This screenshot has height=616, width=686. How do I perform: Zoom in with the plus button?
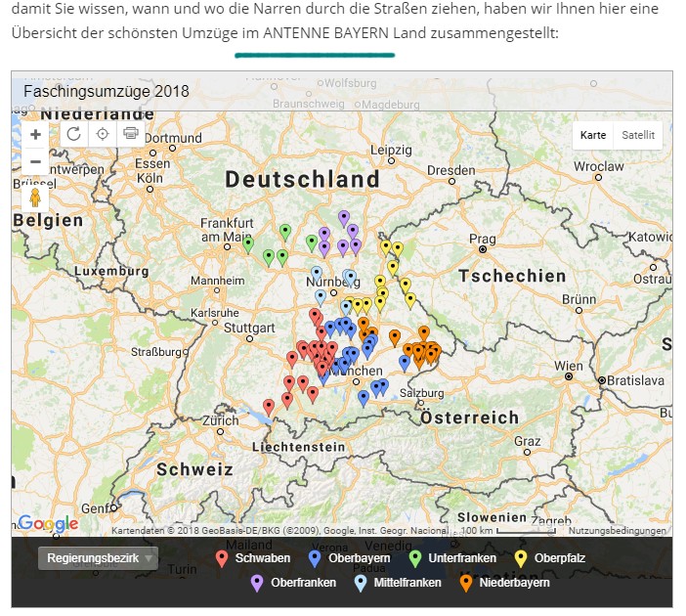click(x=35, y=134)
